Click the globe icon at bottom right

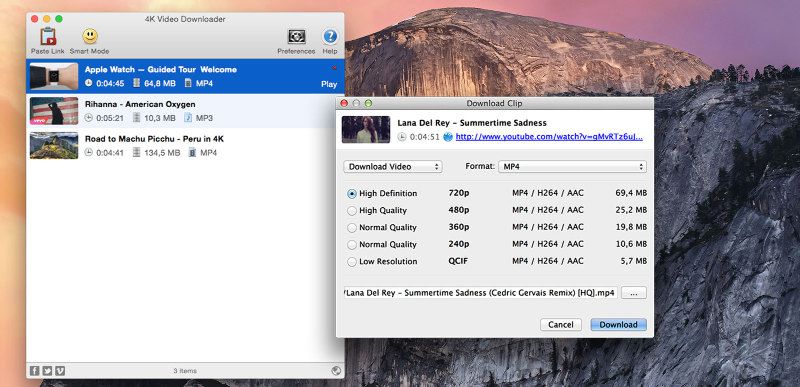336,371
